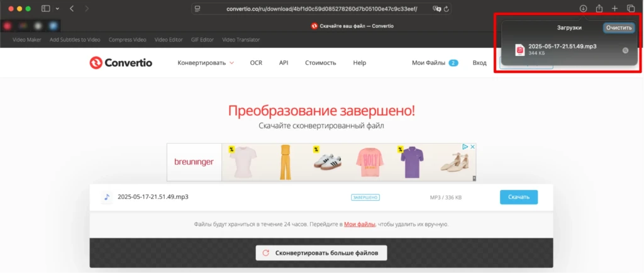Click the Convertio logo
The image size is (644, 273).
click(x=121, y=63)
